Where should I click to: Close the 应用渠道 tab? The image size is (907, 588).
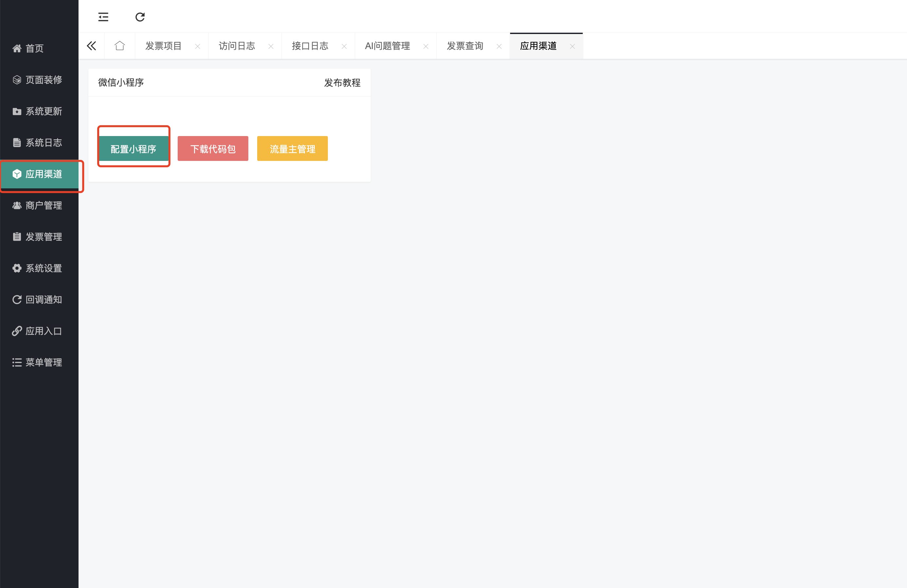coord(572,46)
